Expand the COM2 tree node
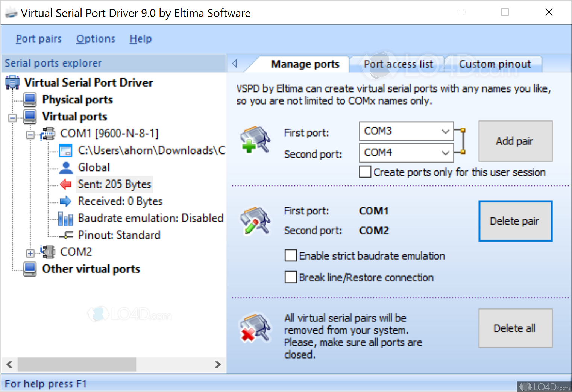The height and width of the screenshot is (392, 572). pyautogui.click(x=30, y=253)
